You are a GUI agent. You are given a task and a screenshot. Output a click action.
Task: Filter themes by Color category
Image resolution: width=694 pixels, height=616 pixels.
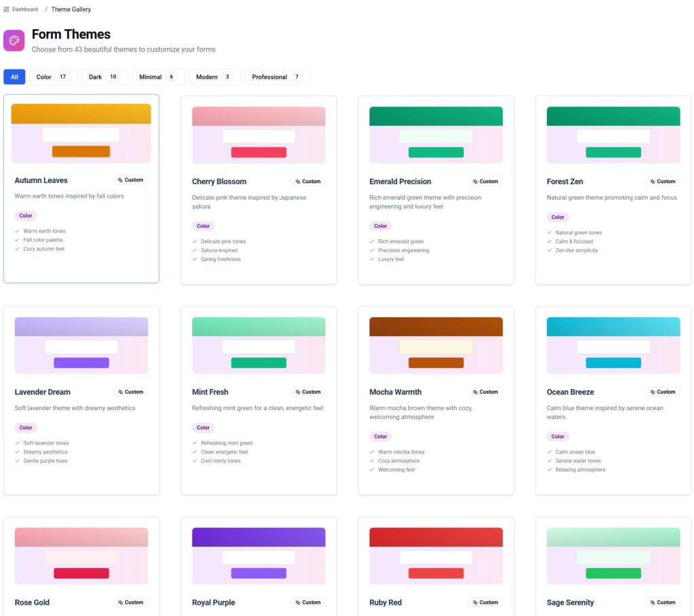53,77
